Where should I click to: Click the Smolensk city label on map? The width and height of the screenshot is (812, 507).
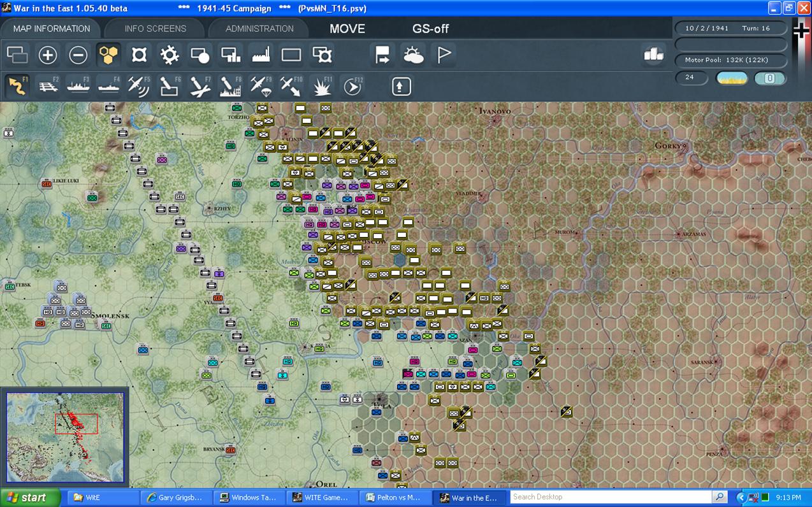[x=110, y=316]
